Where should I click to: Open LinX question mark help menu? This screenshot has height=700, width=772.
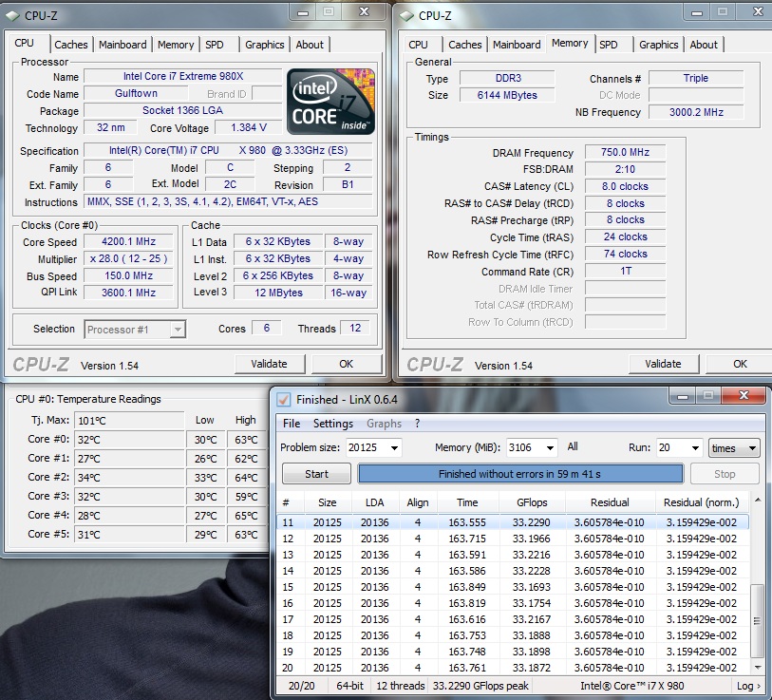pyautogui.click(x=417, y=424)
